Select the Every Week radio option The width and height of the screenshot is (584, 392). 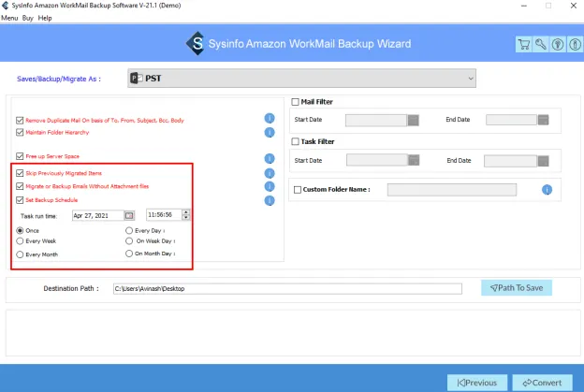tap(21, 241)
